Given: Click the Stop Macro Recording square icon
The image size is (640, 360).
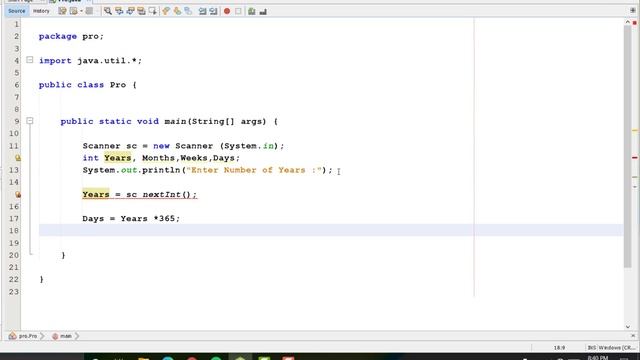Looking at the screenshot, I should (x=238, y=11).
